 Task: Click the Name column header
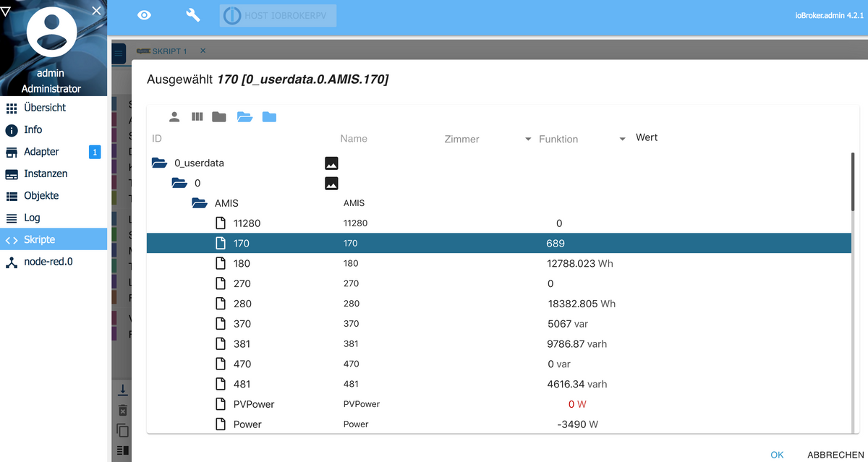[354, 139]
